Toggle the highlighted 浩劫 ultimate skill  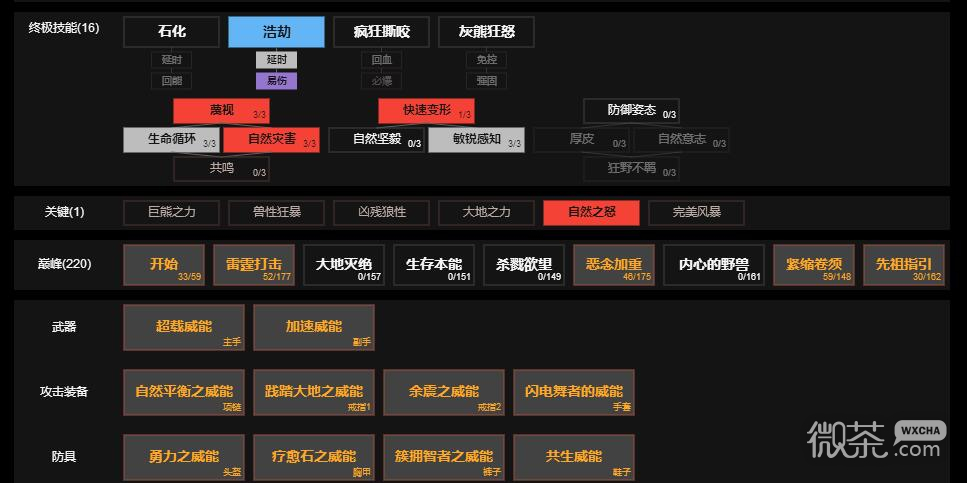point(276,32)
